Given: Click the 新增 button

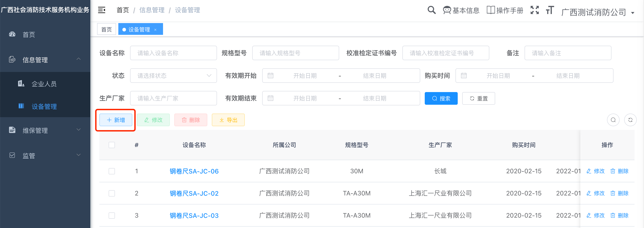Looking at the screenshot, I should [x=116, y=120].
